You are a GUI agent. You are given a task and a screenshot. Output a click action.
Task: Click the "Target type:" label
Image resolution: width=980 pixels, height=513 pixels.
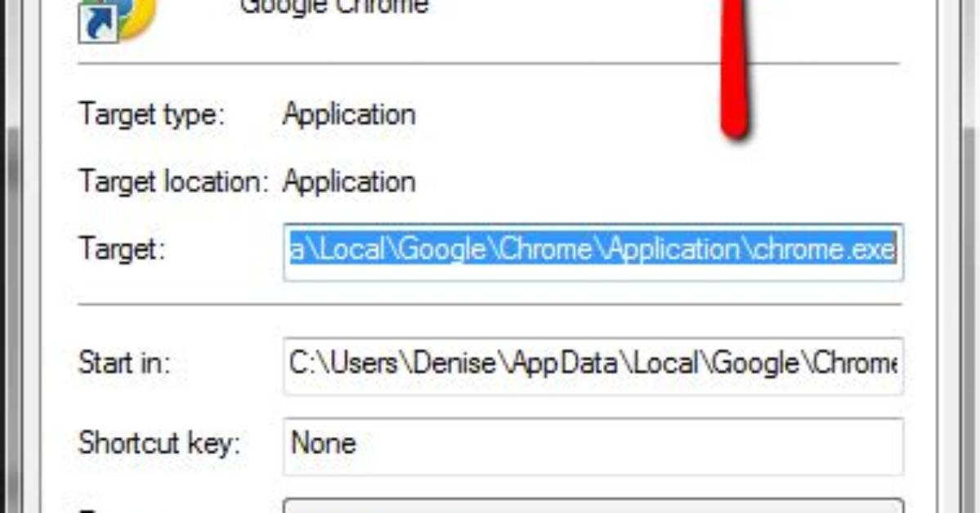pyautogui.click(x=151, y=116)
